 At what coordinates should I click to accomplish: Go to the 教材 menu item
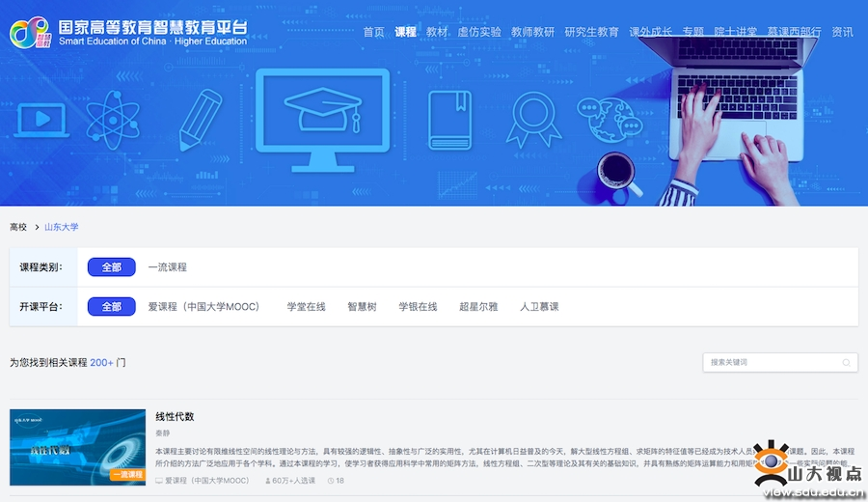tap(437, 32)
